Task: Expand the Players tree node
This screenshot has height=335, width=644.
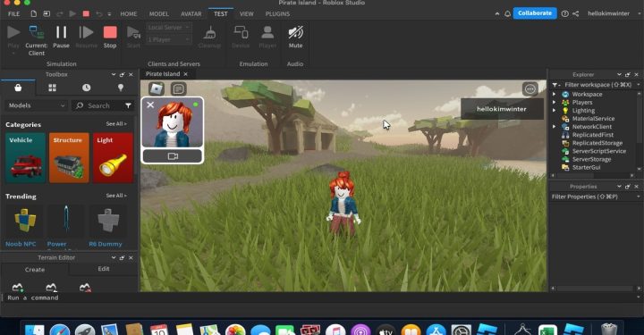Action: coord(554,103)
